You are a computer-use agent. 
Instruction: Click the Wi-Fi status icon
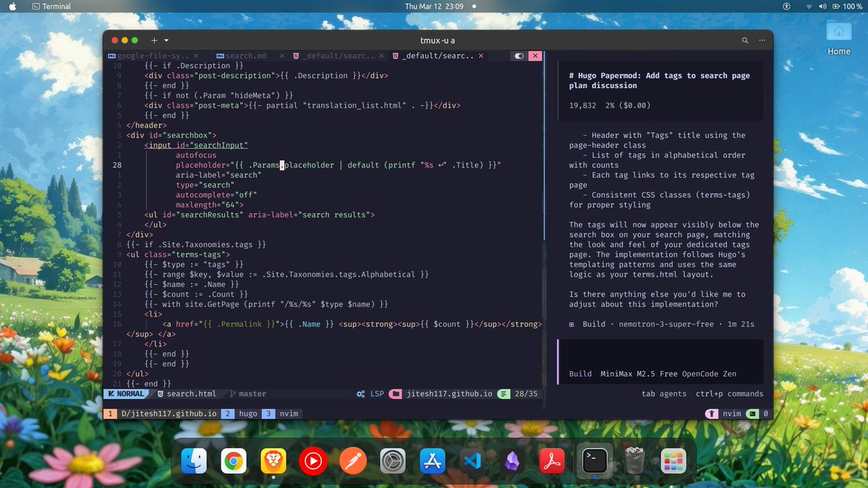[x=808, y=7]
